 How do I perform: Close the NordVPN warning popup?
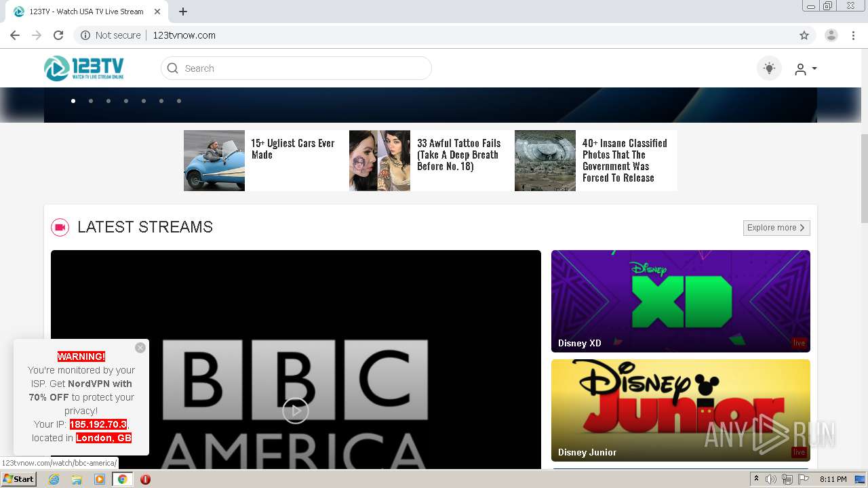140,348
